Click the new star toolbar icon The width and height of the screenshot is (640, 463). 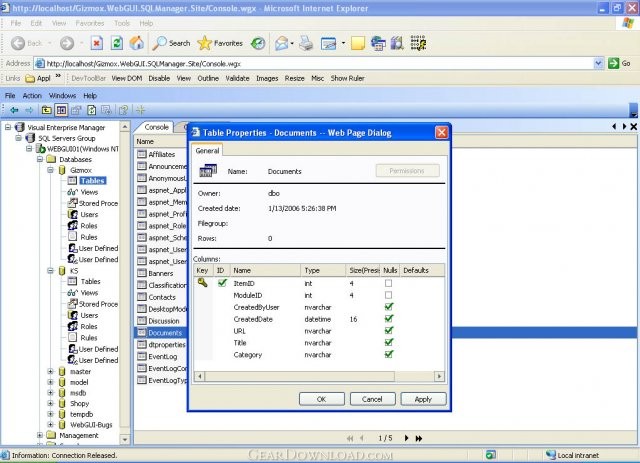pos(141,110)
